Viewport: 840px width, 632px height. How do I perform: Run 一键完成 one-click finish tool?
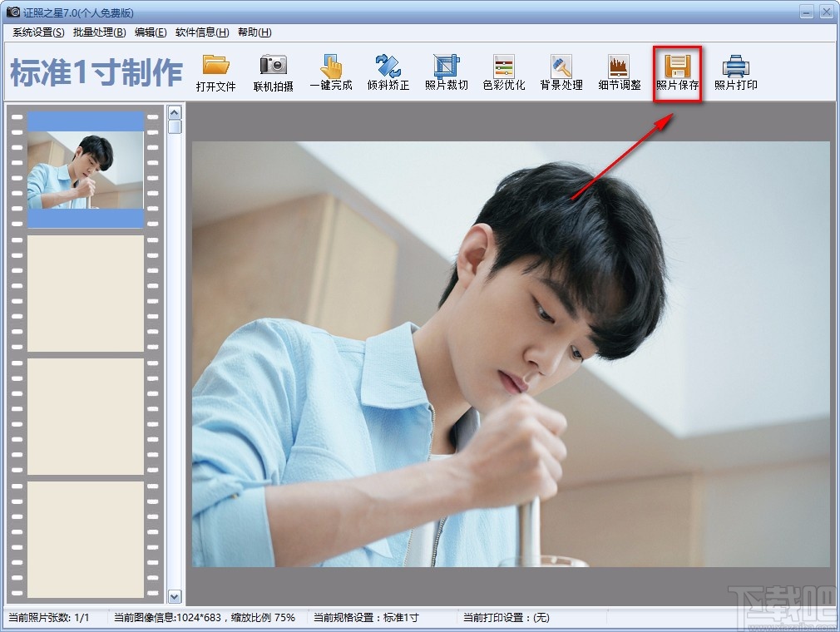[x=331, y=73]
